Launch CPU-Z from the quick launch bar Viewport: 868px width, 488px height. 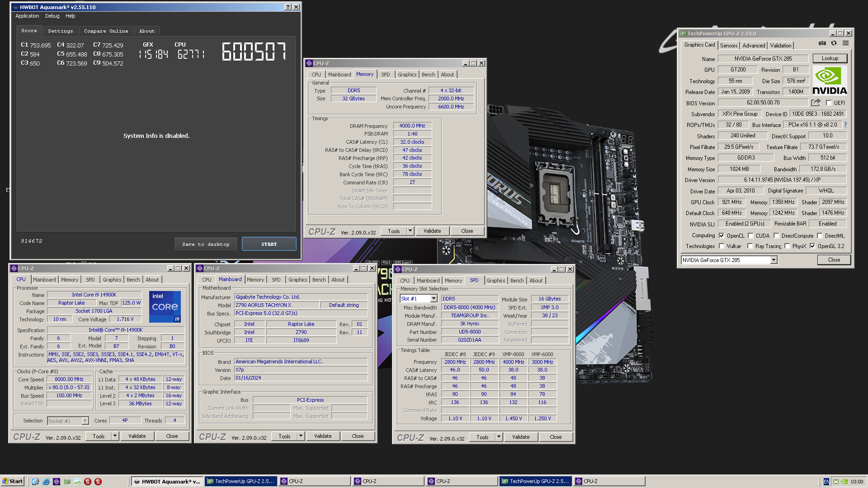56,482
